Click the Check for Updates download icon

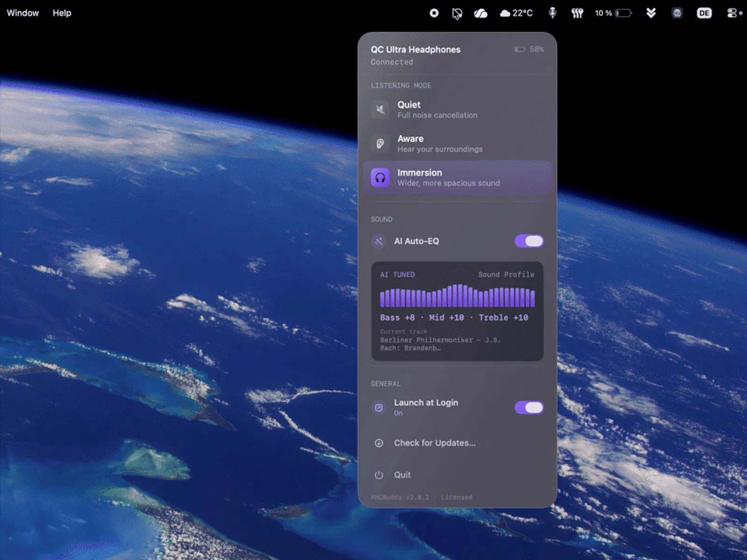point(379,443)
